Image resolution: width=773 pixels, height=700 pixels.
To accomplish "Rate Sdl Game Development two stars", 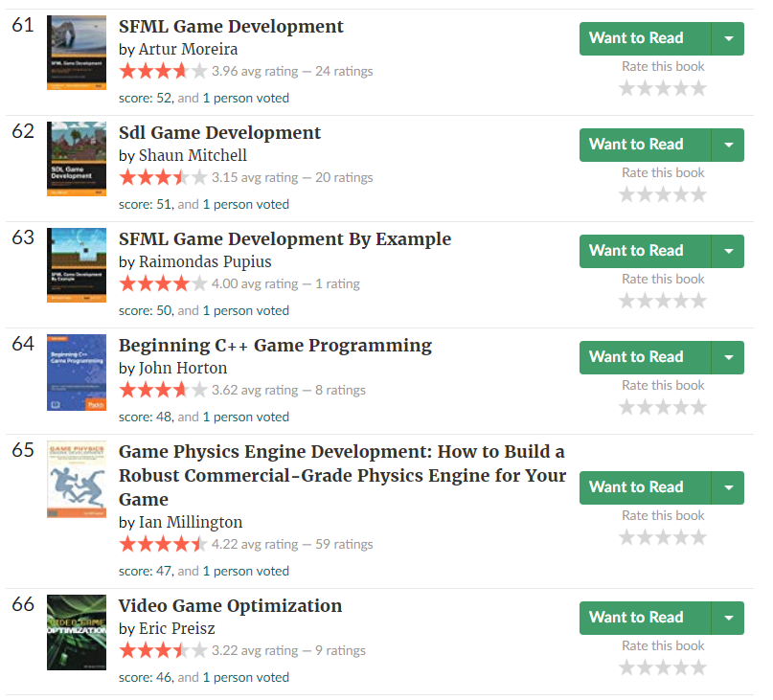I will [645, 194].
